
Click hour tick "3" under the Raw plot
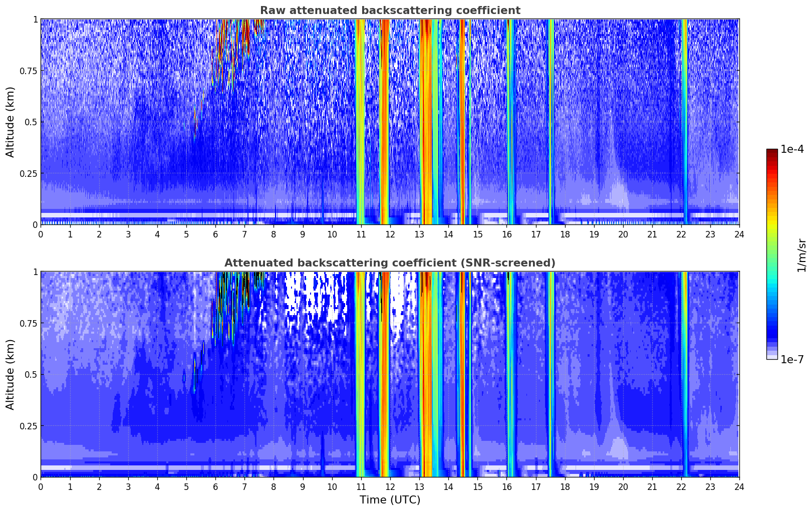coord(128,234)
